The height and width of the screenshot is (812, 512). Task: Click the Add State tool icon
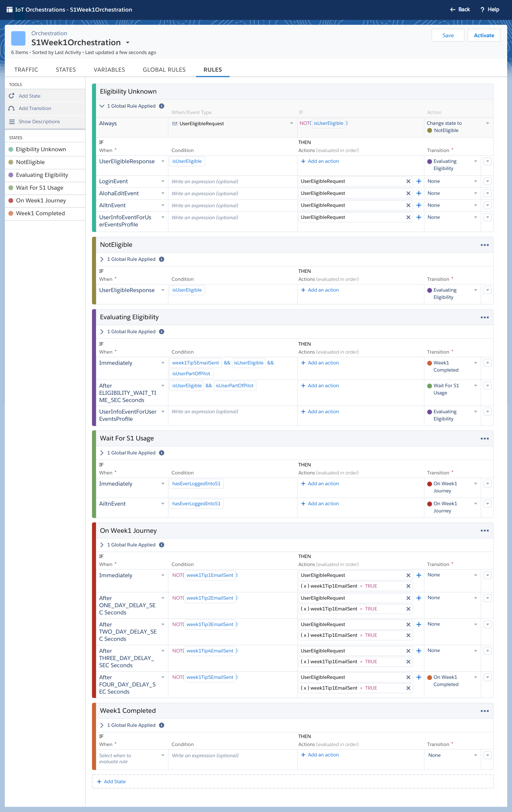click(x=11, y=96)
